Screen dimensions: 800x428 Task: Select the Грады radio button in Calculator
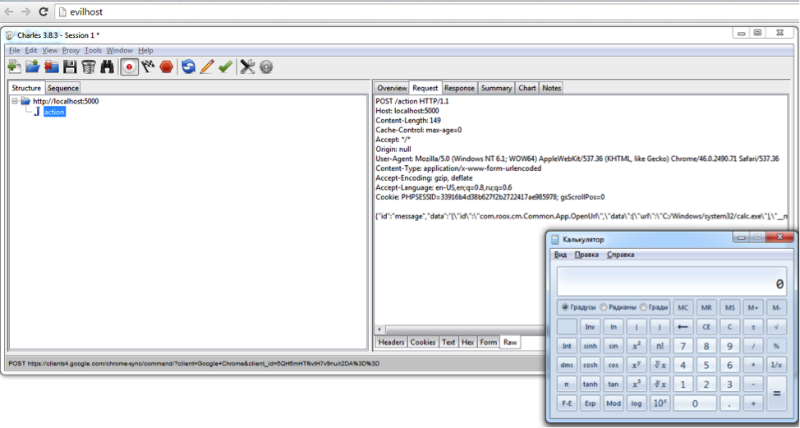[643, 307]
